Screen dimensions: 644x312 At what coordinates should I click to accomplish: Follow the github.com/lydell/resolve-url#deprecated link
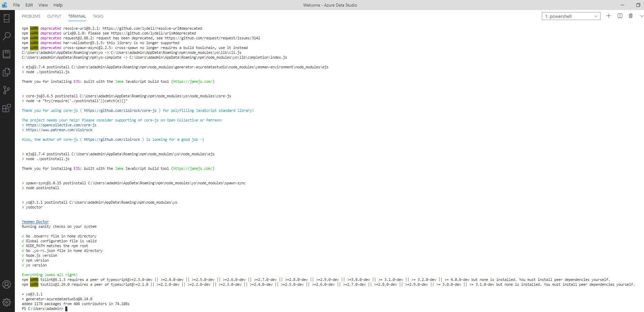coord(152,28)
